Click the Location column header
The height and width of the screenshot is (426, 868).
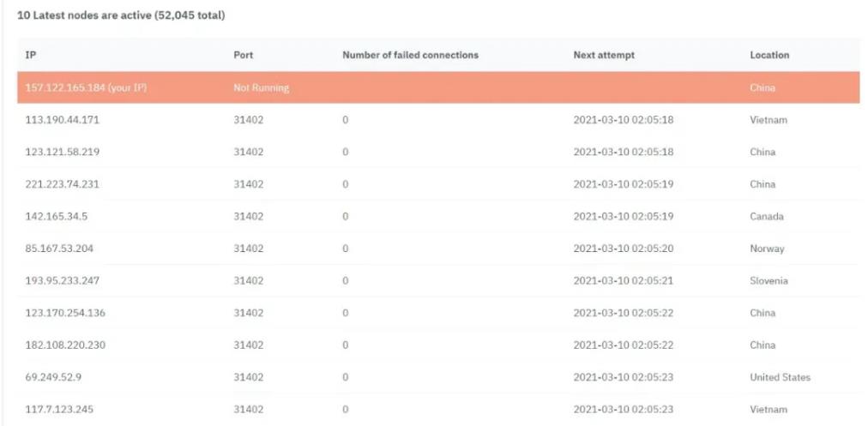pyautogui.click(x=769, y=55)
